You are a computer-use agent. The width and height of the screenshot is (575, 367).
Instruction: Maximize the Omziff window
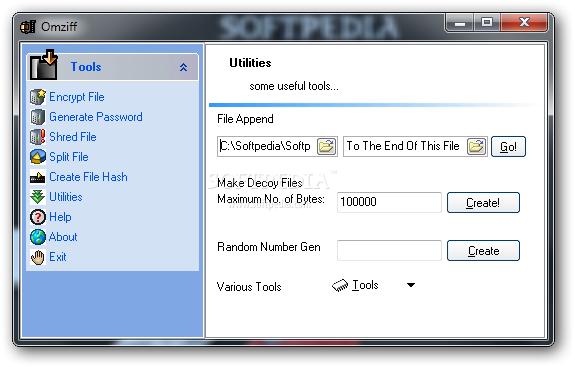click(487, 23)
